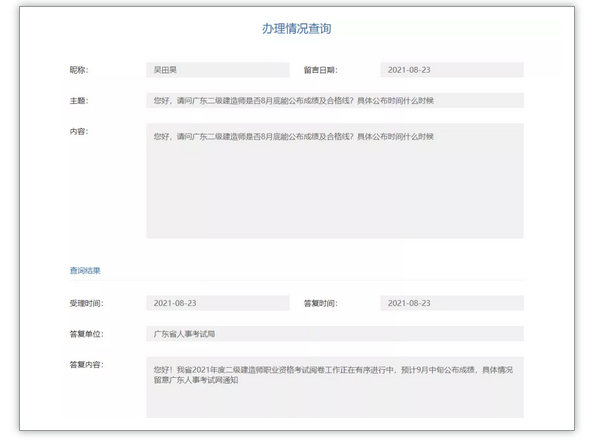Select the nickname field containing 吴田昊

218,70
